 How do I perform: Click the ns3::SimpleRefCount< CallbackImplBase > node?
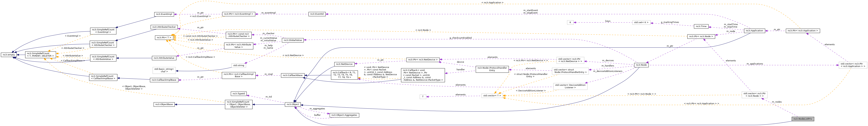tap(103, 78)
